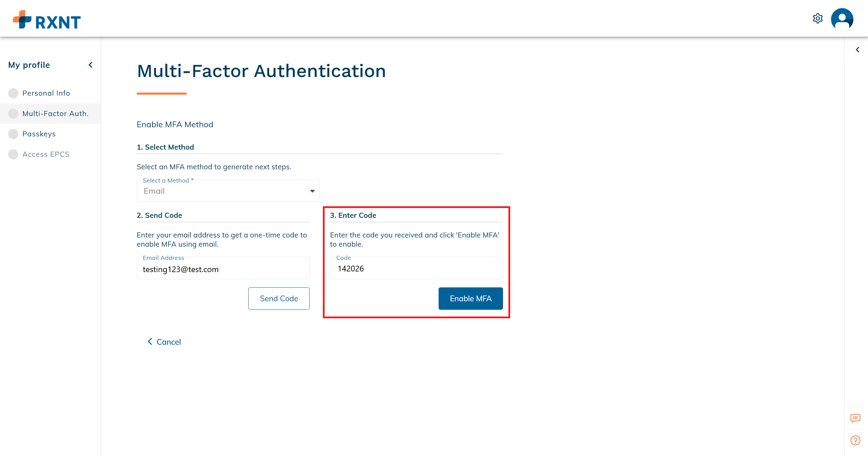Image resolution: width=868 pixels, height=456 pixels.
Task: Click the Personal Info status circle
Action: click(13, 93)
